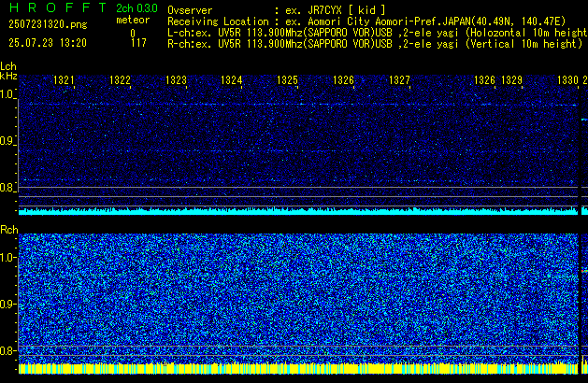
Task: Click the Rch 1.0 kHz axis label
Action: pos(7,258)
